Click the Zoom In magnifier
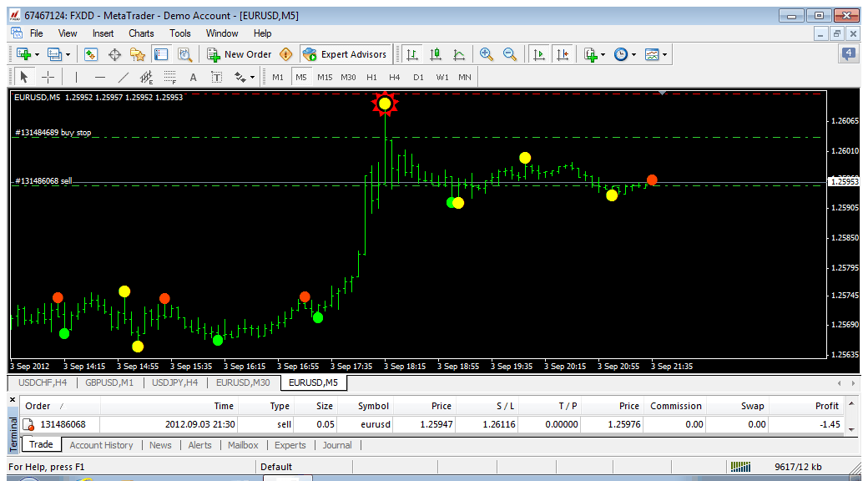 point(487,54)
